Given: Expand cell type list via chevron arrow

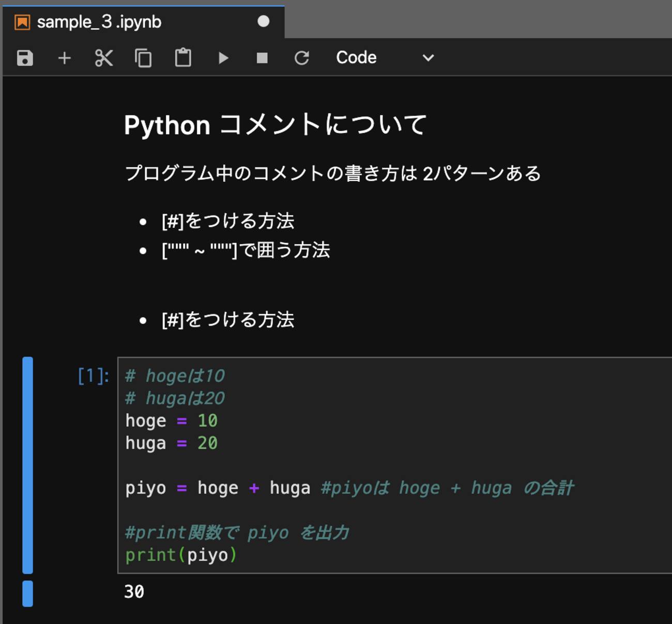Looking at the screenshot, I should [428, 58].
